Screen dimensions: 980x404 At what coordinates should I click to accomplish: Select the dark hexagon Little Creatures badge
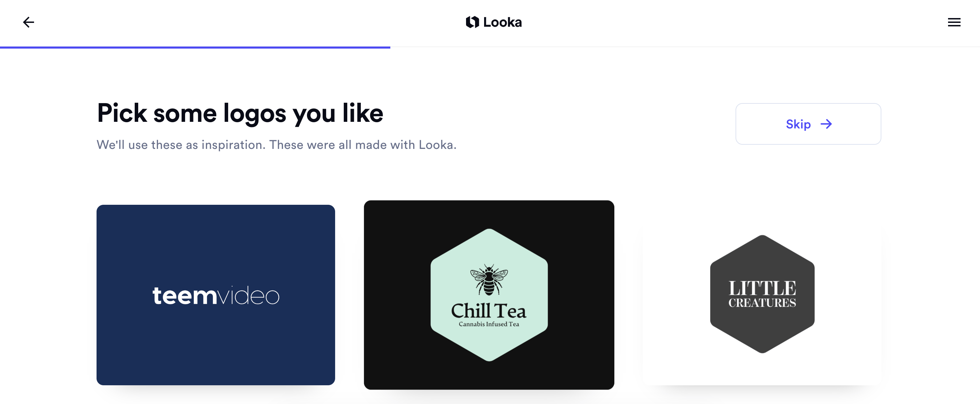point(762,294)
